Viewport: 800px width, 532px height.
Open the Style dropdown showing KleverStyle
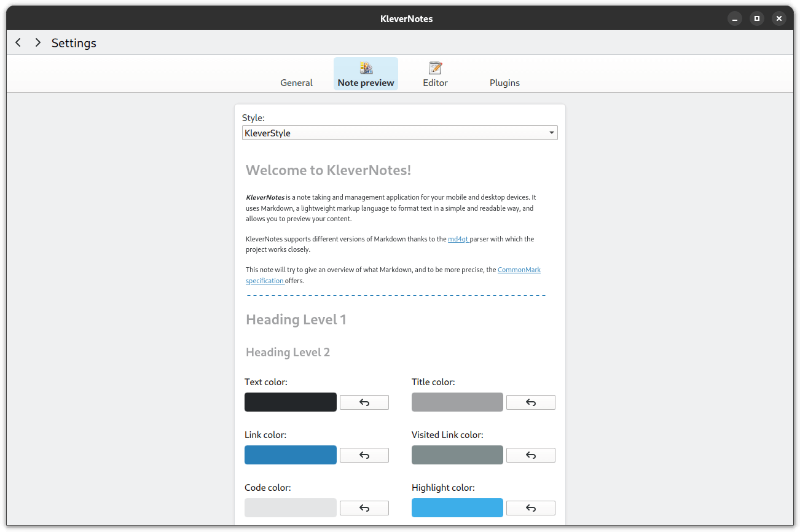point(399,133)
